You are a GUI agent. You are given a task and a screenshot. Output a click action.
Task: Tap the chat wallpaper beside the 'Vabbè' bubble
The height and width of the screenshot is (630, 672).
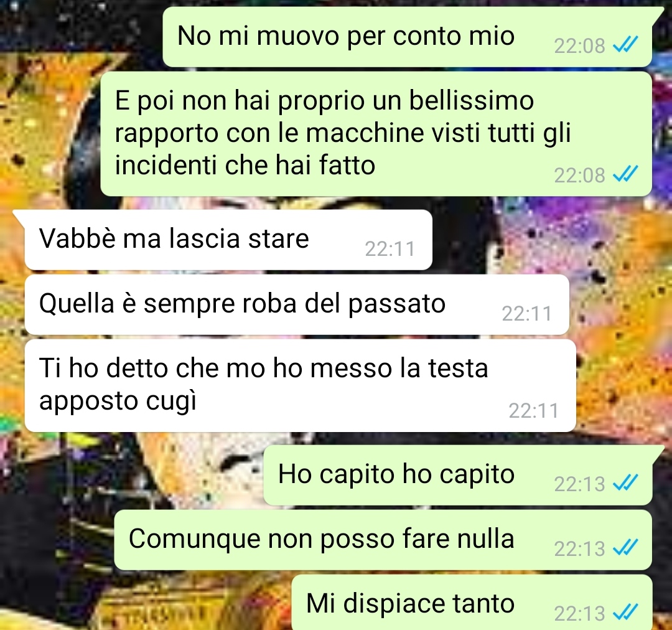tap(549, 240)
